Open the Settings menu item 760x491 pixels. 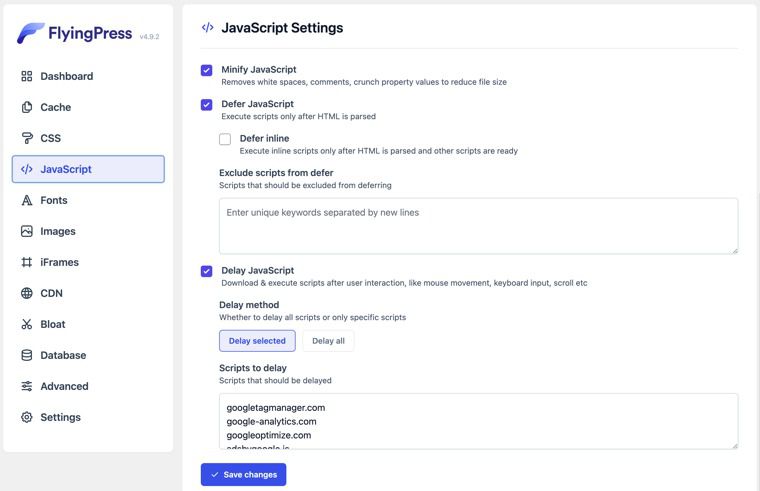pos(60,417)
